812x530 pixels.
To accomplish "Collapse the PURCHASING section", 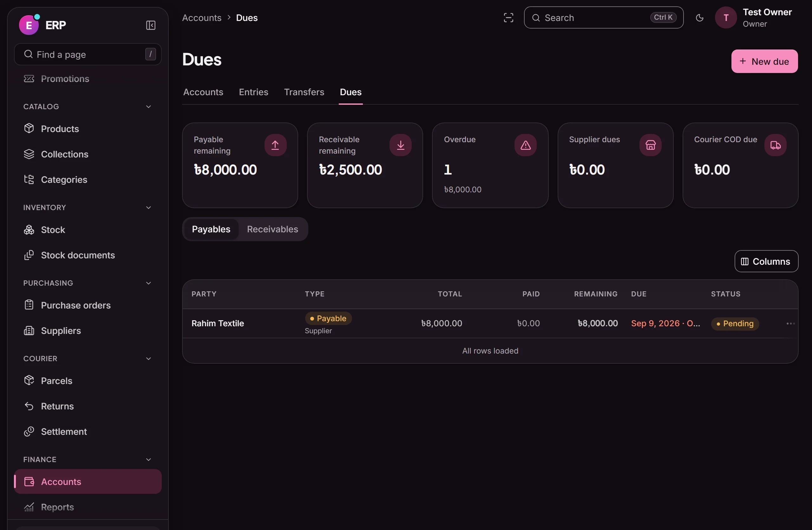I will (148, 283).
